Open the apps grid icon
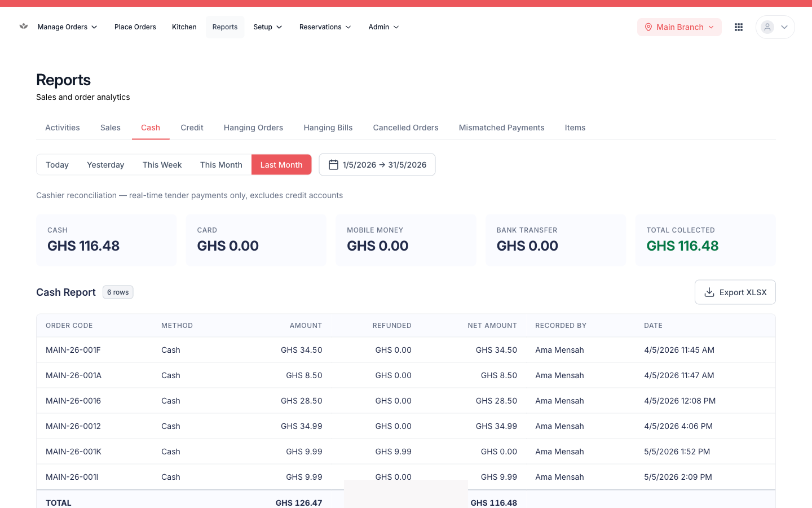The width and height of the screenshot is (812, 508). click(x=739, y=27)
